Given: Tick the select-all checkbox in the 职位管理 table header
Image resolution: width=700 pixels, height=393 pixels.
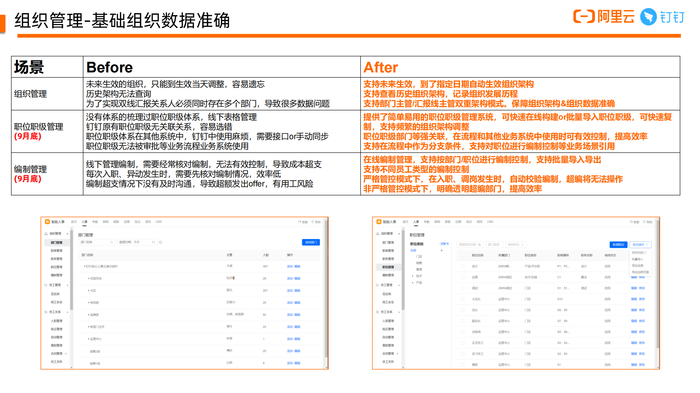Looking at the screenshot, I should 462,255.
